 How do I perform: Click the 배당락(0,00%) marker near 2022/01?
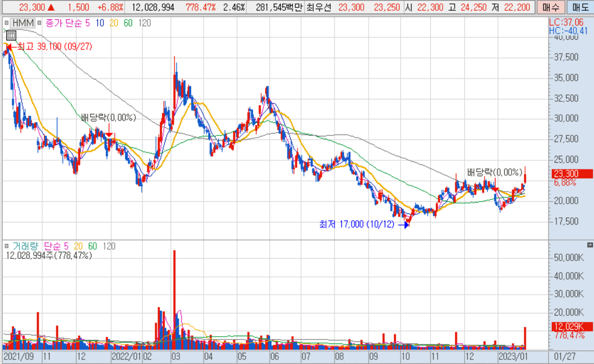(x=108, y=118)
